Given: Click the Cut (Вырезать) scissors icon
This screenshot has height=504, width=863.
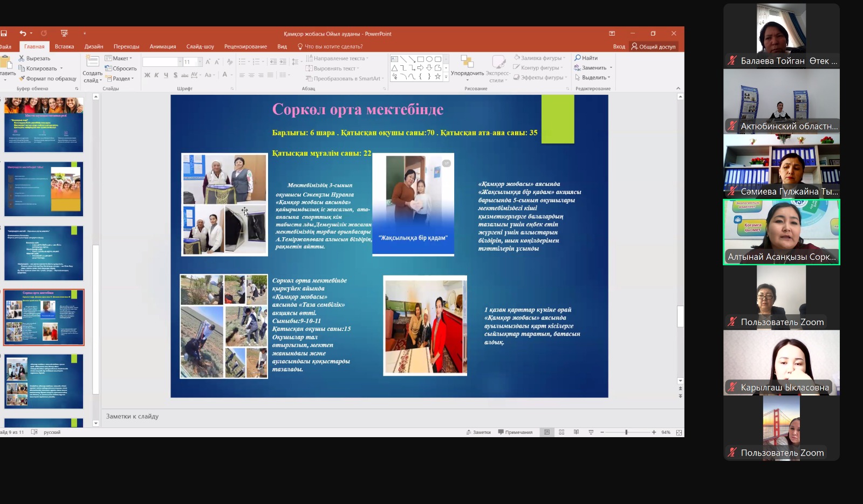Looking at the screenshot, I should coord(22,58).
